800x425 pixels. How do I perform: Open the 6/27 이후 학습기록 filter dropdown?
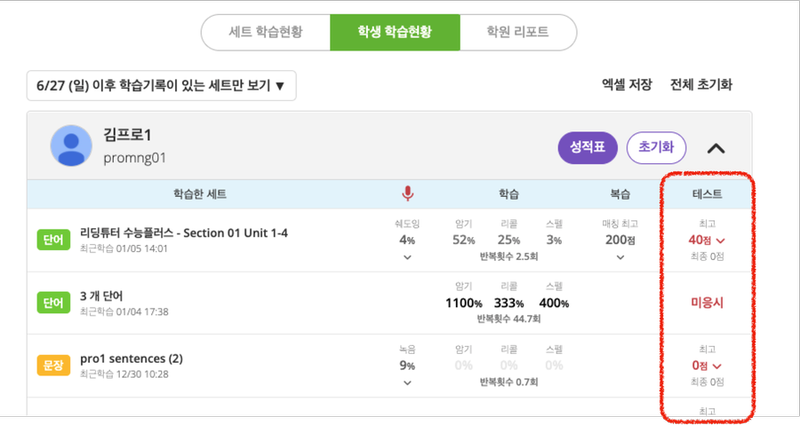[x=161, y=85]
